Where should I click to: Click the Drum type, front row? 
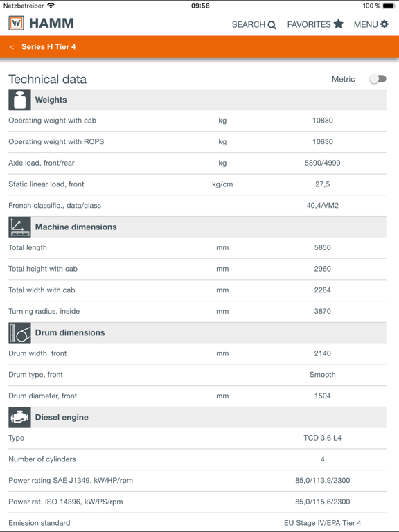click(x=197, y=375)
